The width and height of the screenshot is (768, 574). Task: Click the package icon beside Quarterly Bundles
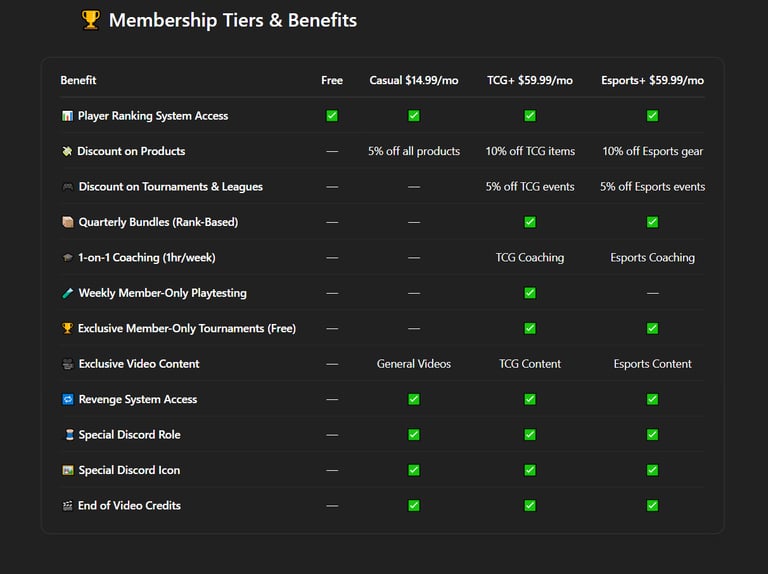coord(67,222)
